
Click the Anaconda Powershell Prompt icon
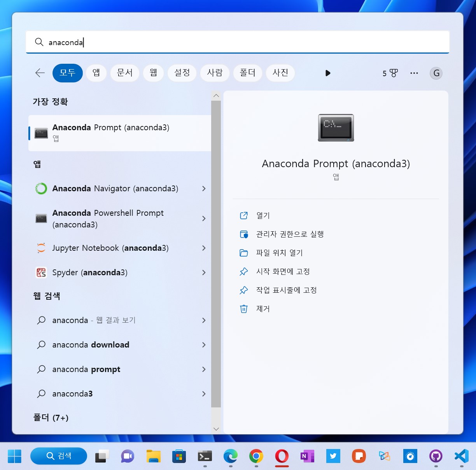[41, 218]
